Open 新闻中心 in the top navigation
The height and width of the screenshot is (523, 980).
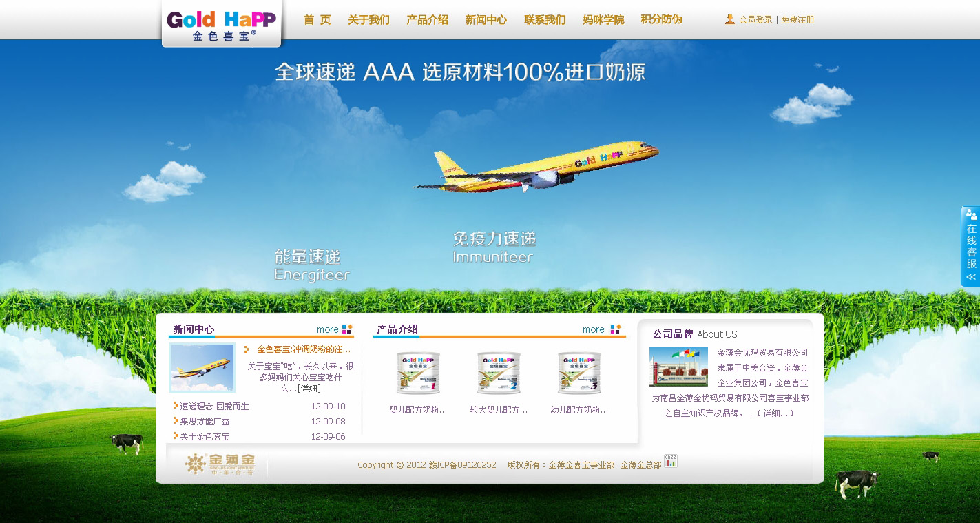(486, 20)
